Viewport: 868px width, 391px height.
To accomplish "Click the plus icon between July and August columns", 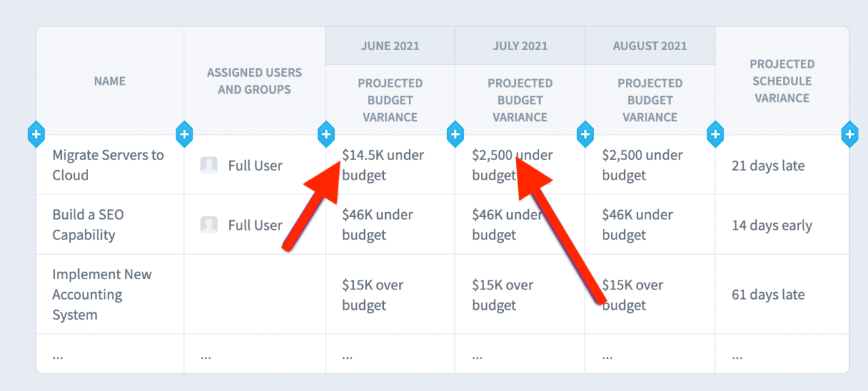I will point(585,134).
